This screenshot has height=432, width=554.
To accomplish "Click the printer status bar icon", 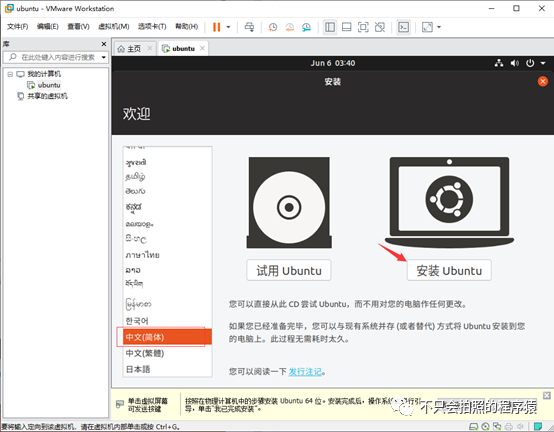I will coord(508,427).
